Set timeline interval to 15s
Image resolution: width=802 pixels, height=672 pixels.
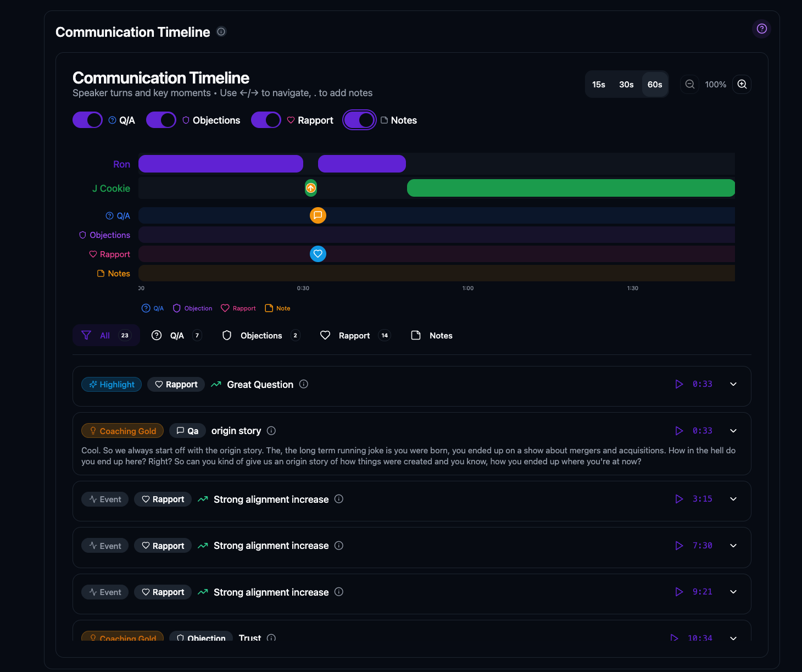click(x=599, y=85)
